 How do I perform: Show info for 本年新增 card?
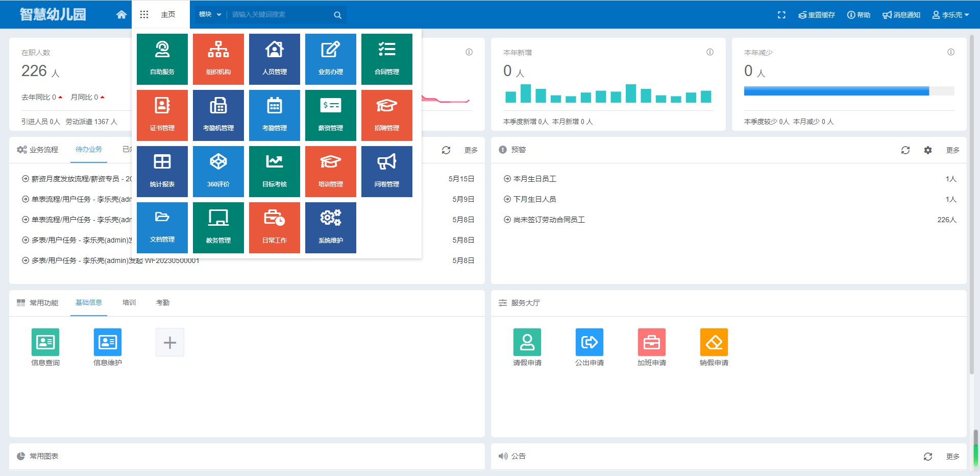click(x=710, y=52)
